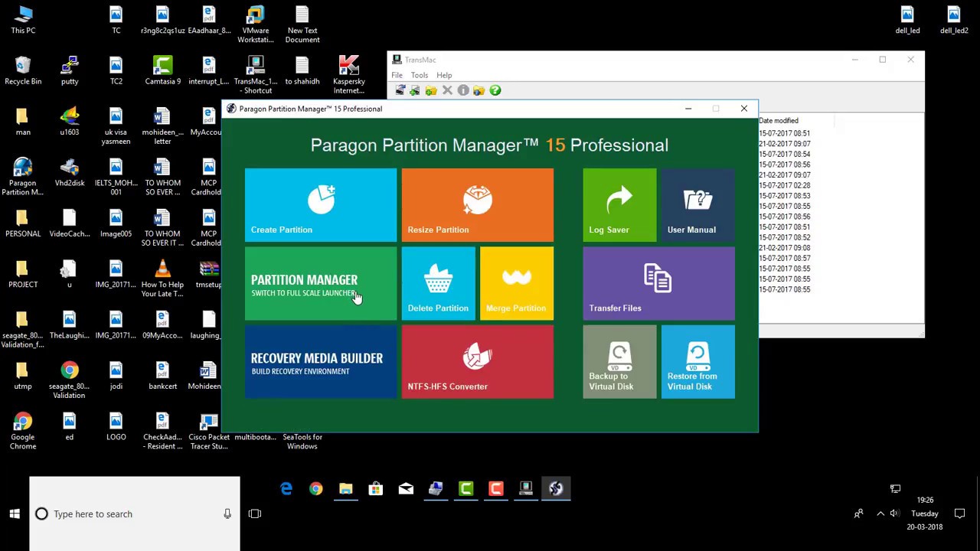980x551 pixels.
Task: Click folder icon beside info in TransMac toolbar
Action: click(x=479, y=90)
